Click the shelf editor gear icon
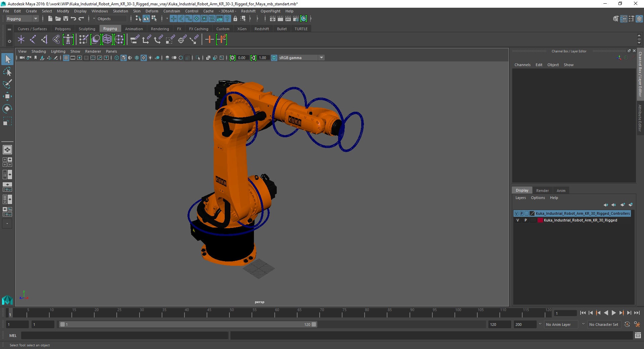Screen dimensions: 644x349 (x=9, y=42)
